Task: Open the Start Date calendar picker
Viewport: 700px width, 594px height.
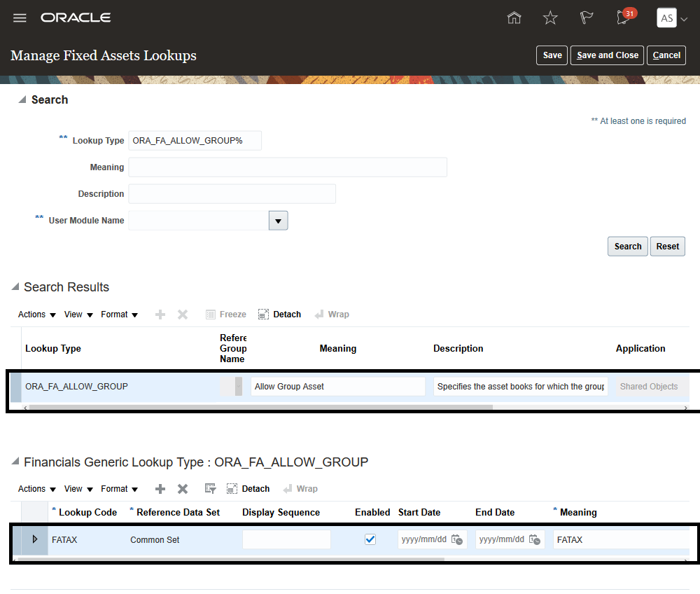Action: pos(457,539)
